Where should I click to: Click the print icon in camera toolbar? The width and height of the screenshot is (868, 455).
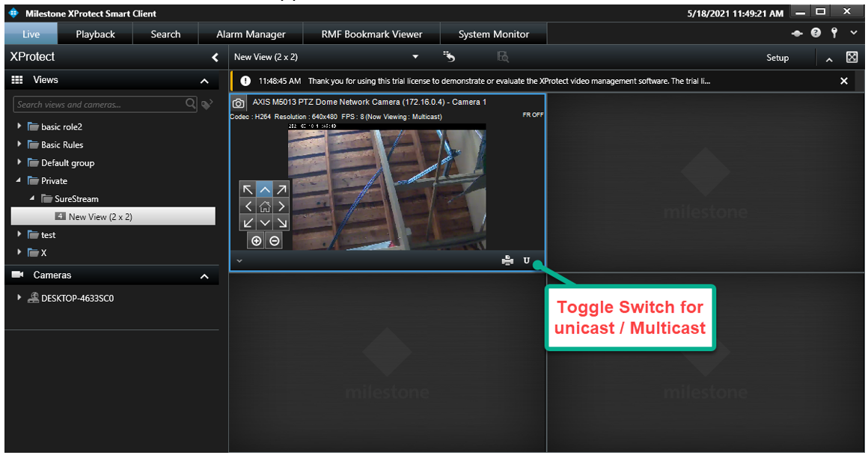[508, 260]
